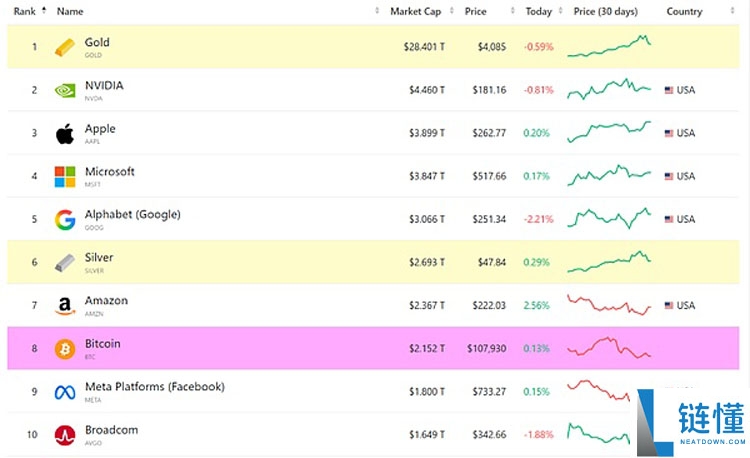
Task: Click Amazon's red 30-day sparkline
Action: [x=609, y=305]
